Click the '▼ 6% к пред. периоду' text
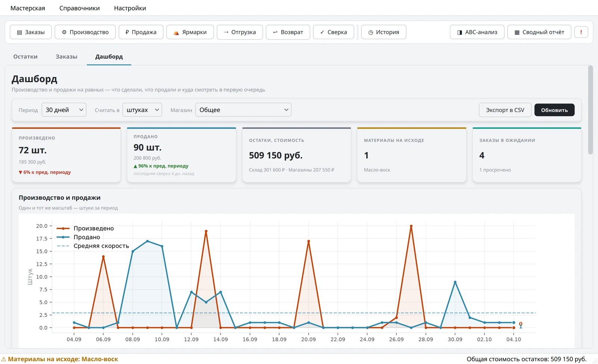 tap(44, 172)
